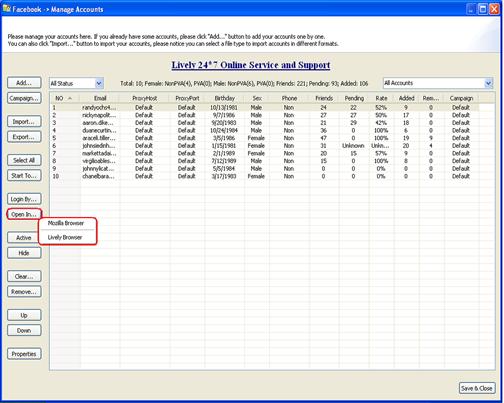
Task: Sort by Phone column header
Action: (x=289, y=98)
